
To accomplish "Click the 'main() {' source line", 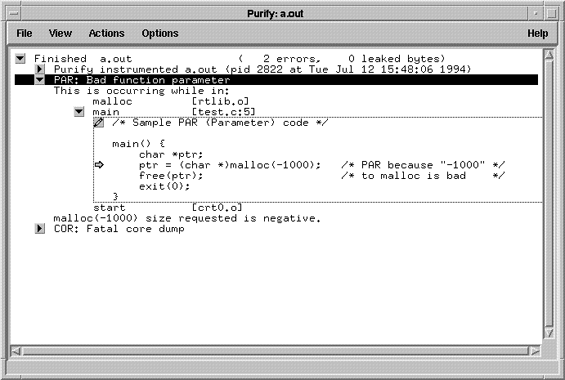I will (139, 144).
